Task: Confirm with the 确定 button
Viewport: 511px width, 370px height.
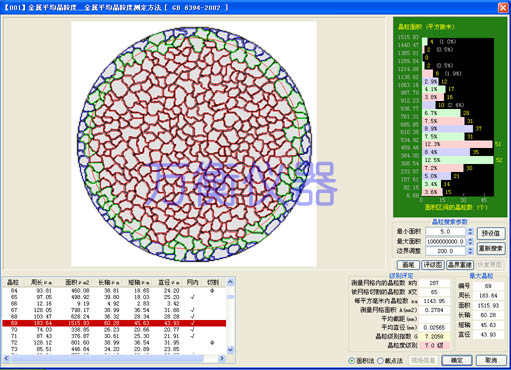Action: pos(457,360)
